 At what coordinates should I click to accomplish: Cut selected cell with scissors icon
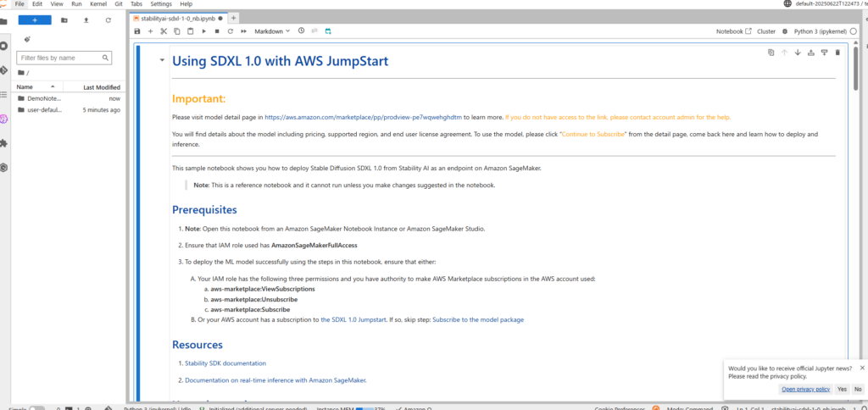pyautogui.click(x=164, y=31)
